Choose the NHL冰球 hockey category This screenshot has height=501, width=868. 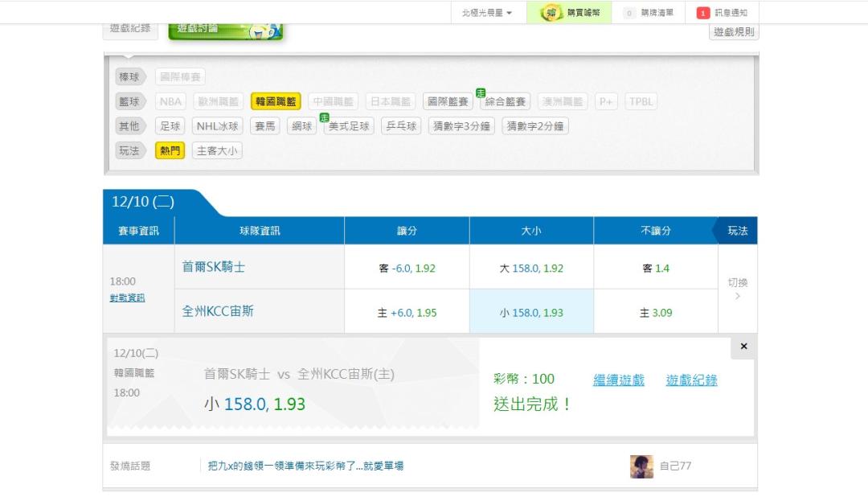[x=218, y=126]
